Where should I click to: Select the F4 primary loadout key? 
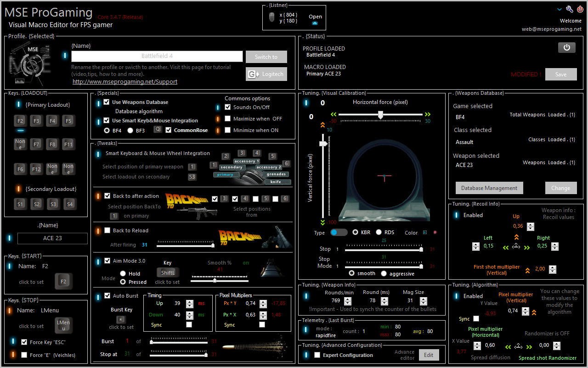pyautogui.click(x=52, y=121)
